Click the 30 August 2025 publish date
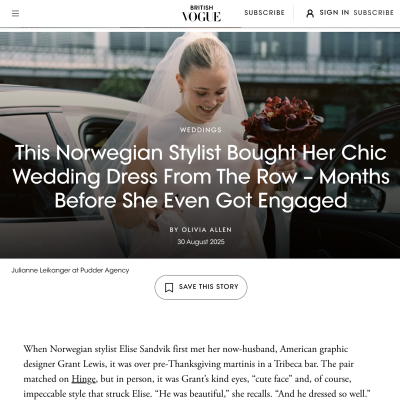The height and width of the screenshot is (400, 400). tap(201, 242)
